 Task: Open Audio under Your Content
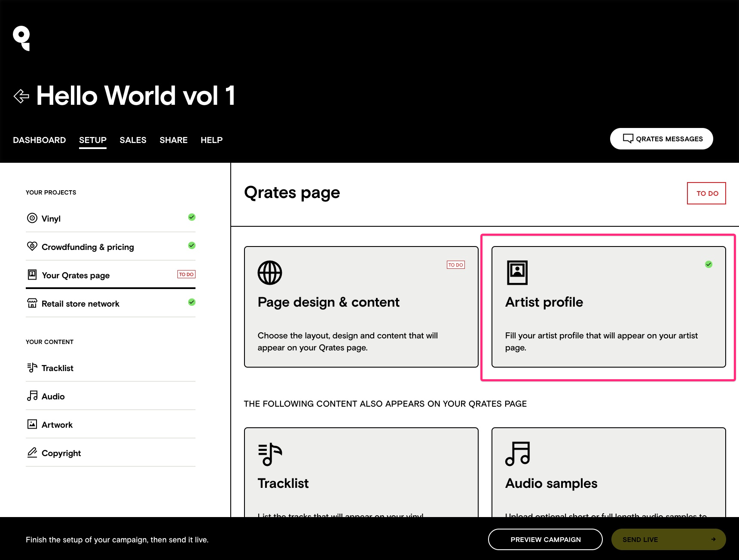click(x=111, y=396)
